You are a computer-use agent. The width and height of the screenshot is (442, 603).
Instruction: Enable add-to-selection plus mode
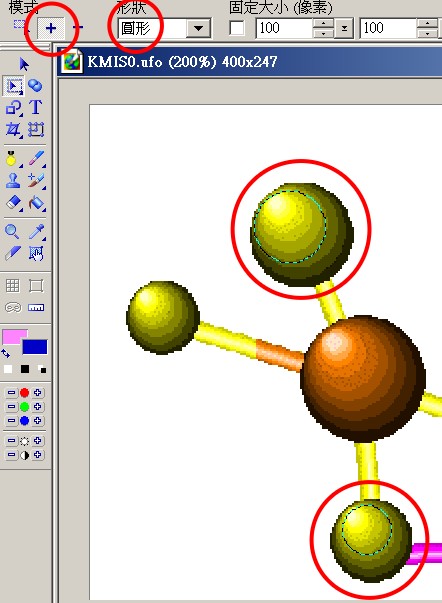click(x=51, y=28)
